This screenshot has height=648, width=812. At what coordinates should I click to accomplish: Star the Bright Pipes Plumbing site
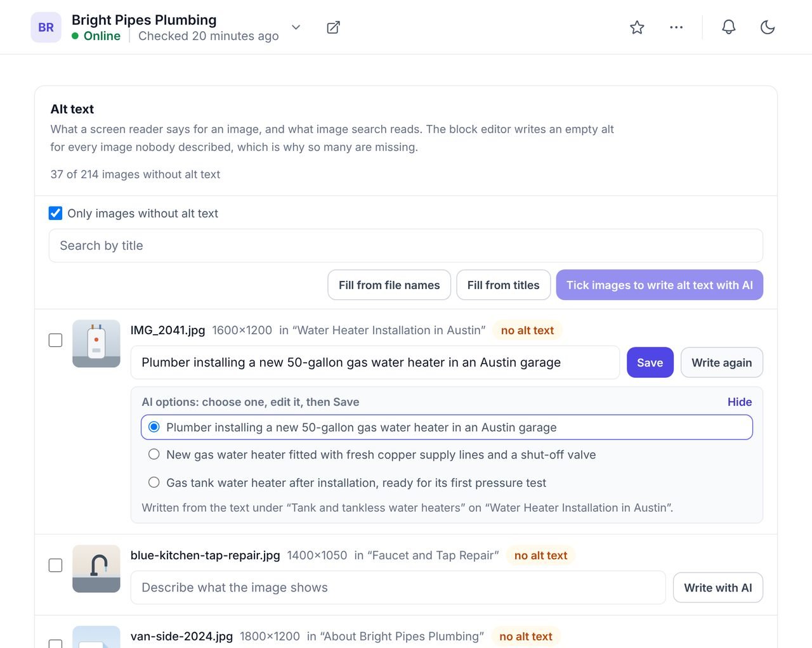pyautogui.click(x=637, y=27)
